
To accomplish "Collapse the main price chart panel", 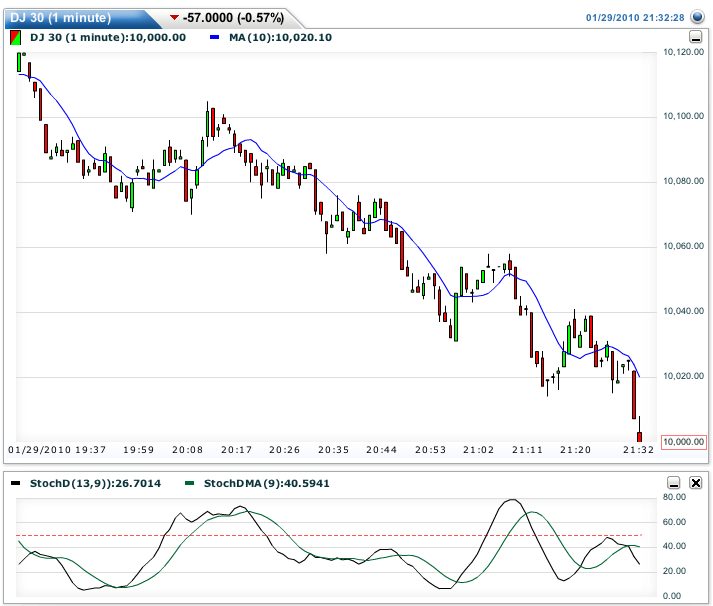I will (695, 37).
